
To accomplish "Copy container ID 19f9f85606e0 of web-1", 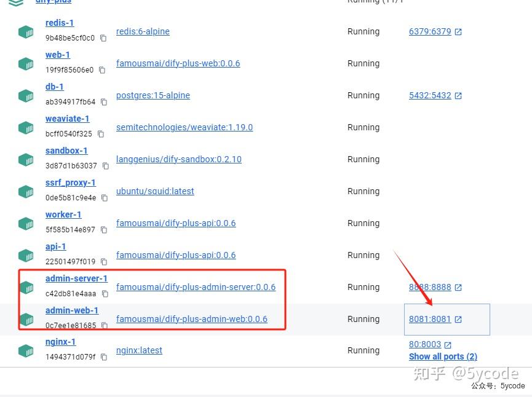I will (x=101, y=70).
